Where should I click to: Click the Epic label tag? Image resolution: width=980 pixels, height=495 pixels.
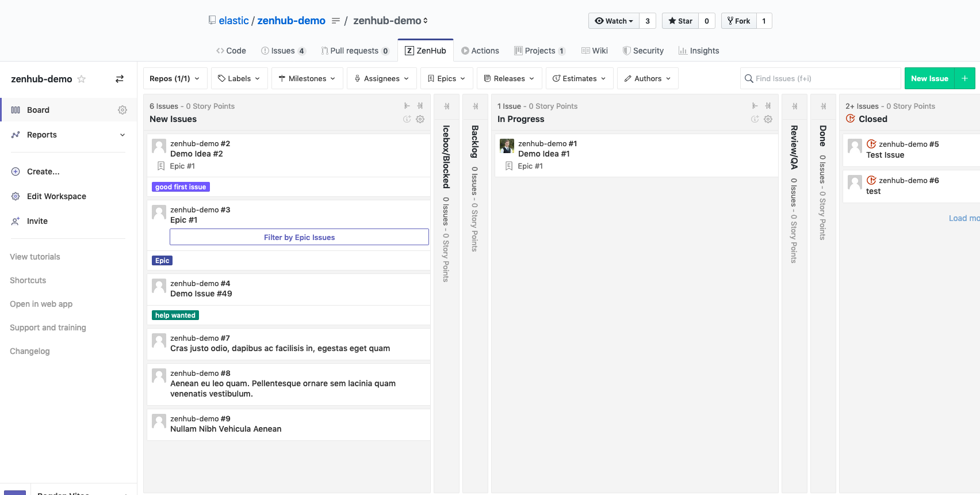click(x=162, y=261)
